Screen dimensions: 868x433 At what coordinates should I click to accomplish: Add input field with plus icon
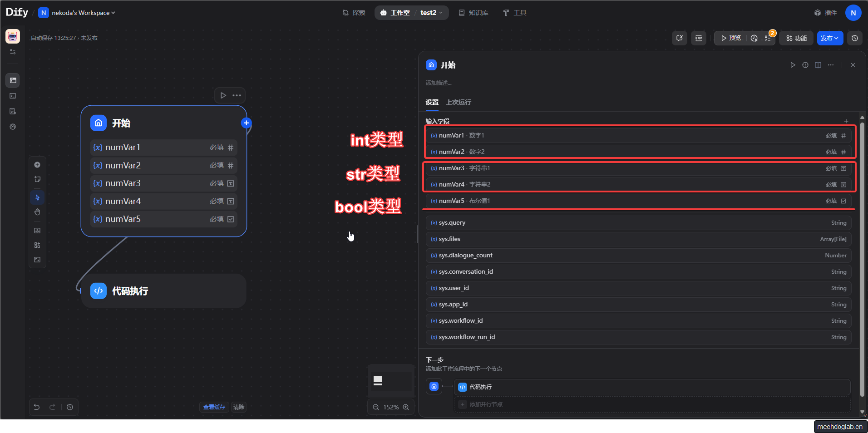(846, 121)
